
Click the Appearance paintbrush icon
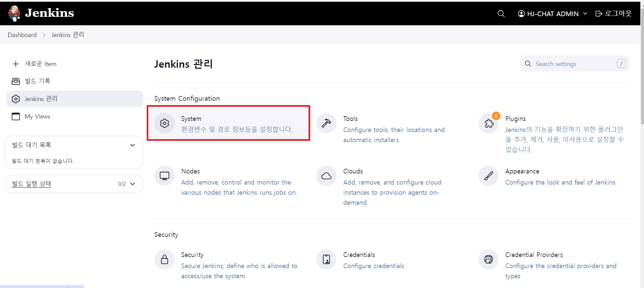tap(489, 176)
